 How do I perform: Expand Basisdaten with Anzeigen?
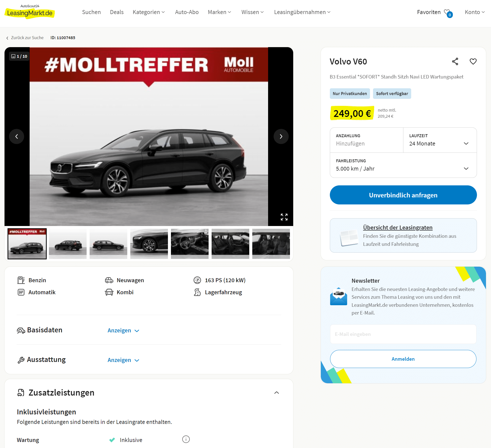[123, 330]
